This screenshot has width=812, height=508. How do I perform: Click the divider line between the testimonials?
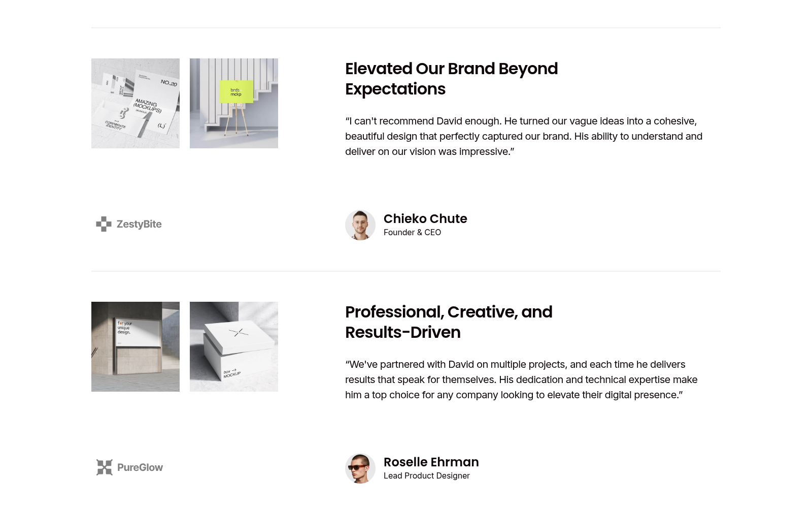pos(406,271)
